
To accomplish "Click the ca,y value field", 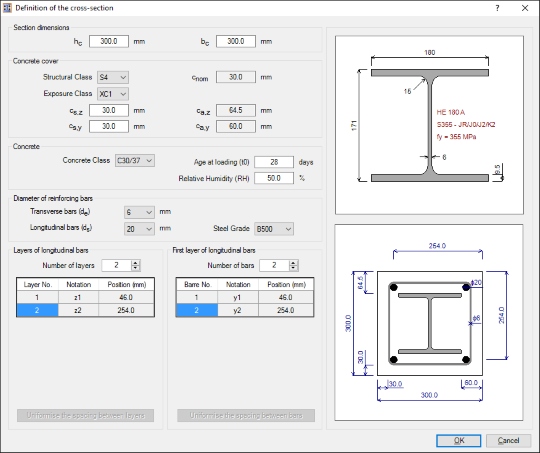I will tap(236, 126).
